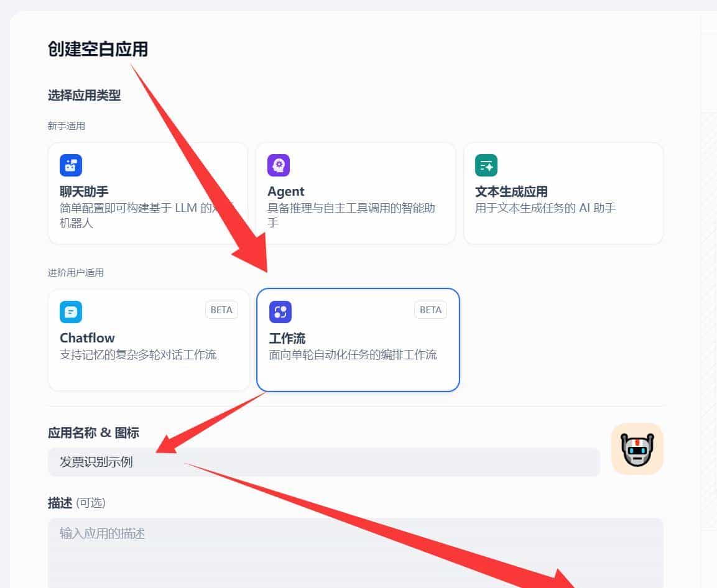
Task: Click the Chatflow chat bubble icon
Action: [70, 311]
